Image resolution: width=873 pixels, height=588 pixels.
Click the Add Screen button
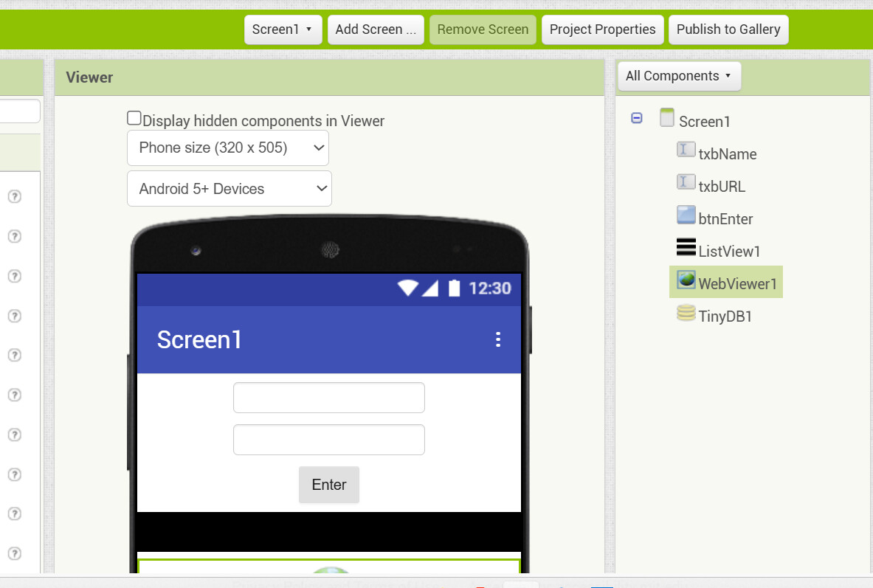click(376, 30)
